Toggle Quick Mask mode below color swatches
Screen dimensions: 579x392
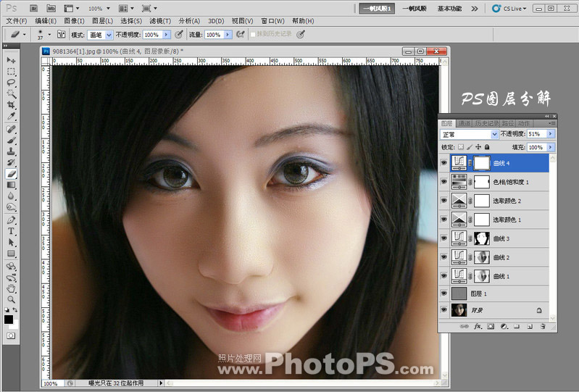click(x=11, y=335)
